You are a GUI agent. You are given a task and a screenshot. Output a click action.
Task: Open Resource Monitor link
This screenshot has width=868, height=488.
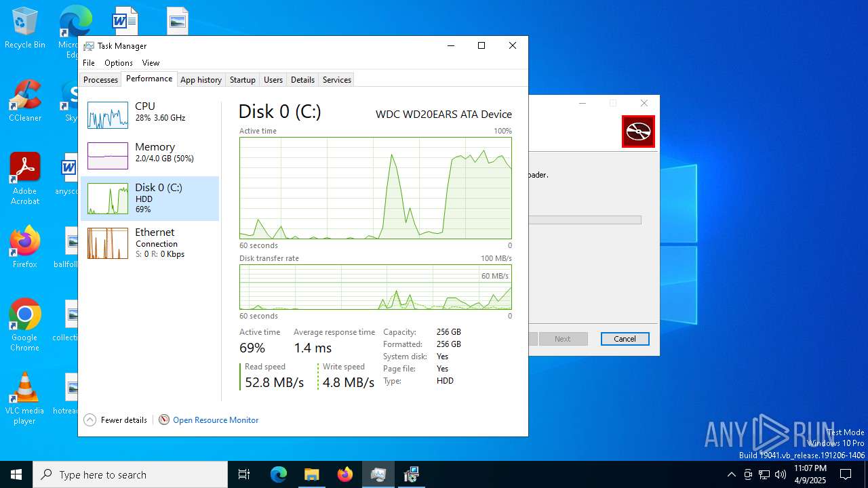click(216, 420)
